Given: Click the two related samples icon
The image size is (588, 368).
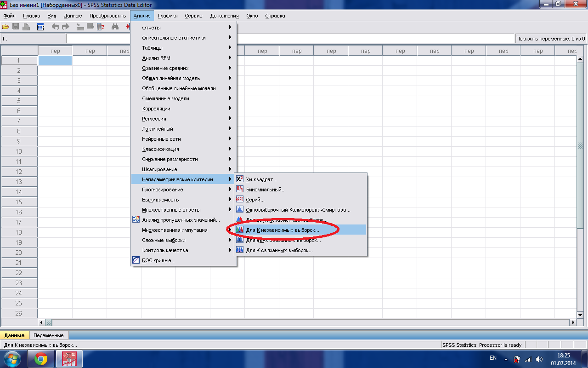Looking at the screenshot, I should [x=239, y=240].
